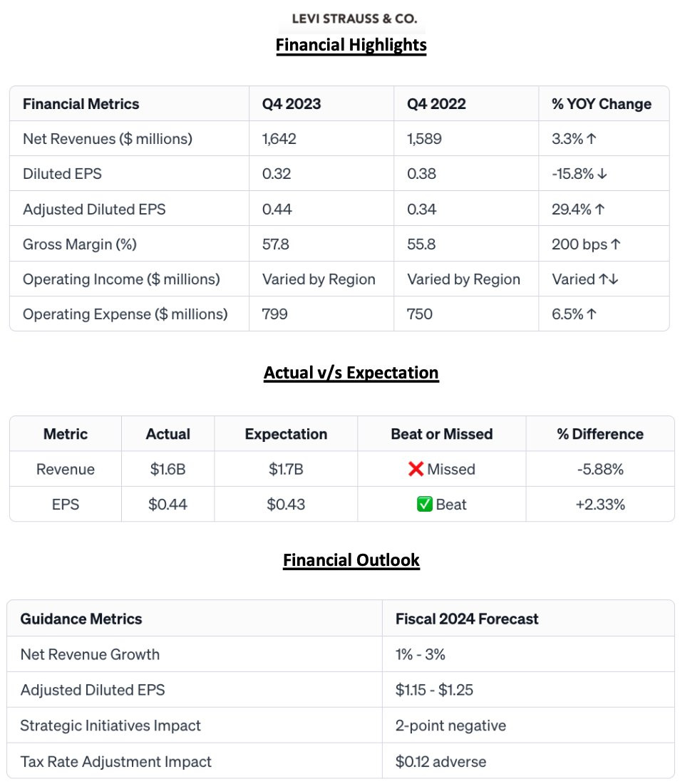This screenshot has width=680, height=784.
Task: Click the up-down arrows beside Varied
Action: point(609,279)
